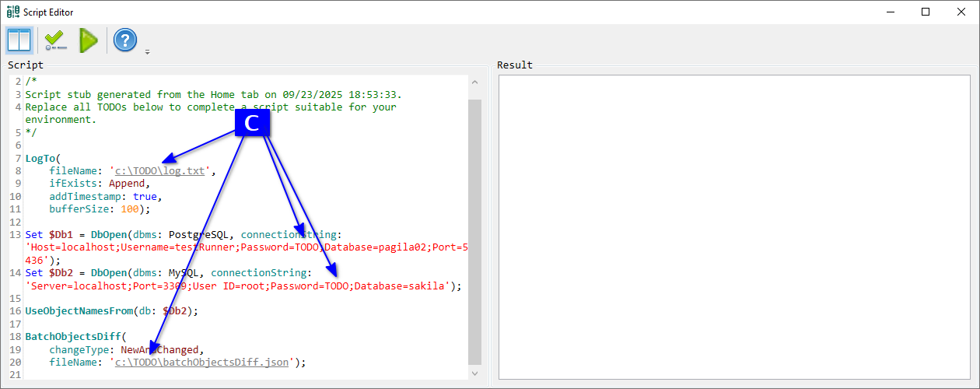The width and height of the screenshot is (980, 389).
Task: Click the Script Editor app icon in title bar
Action: pyautogui.click(x=13, y=12)
